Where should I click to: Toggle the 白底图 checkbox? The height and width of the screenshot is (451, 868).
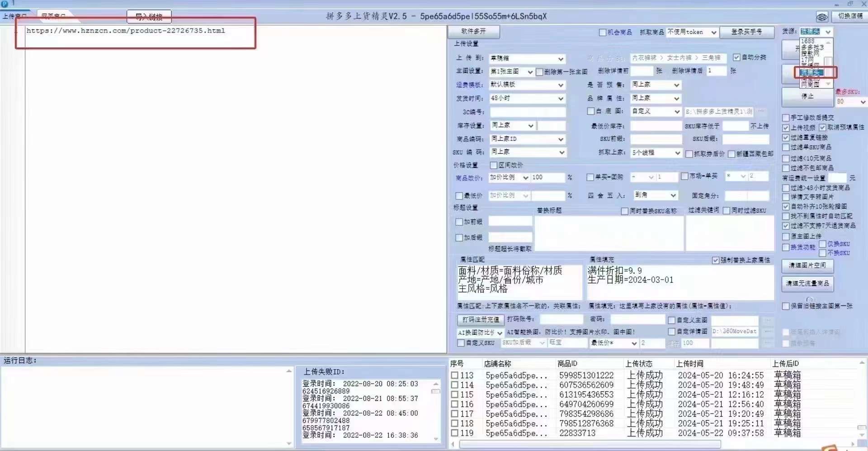point(591,111)
